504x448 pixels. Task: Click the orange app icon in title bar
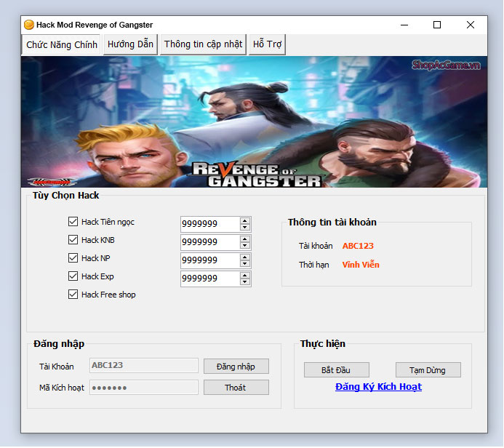pyautogui.click(x=29, y=25)
